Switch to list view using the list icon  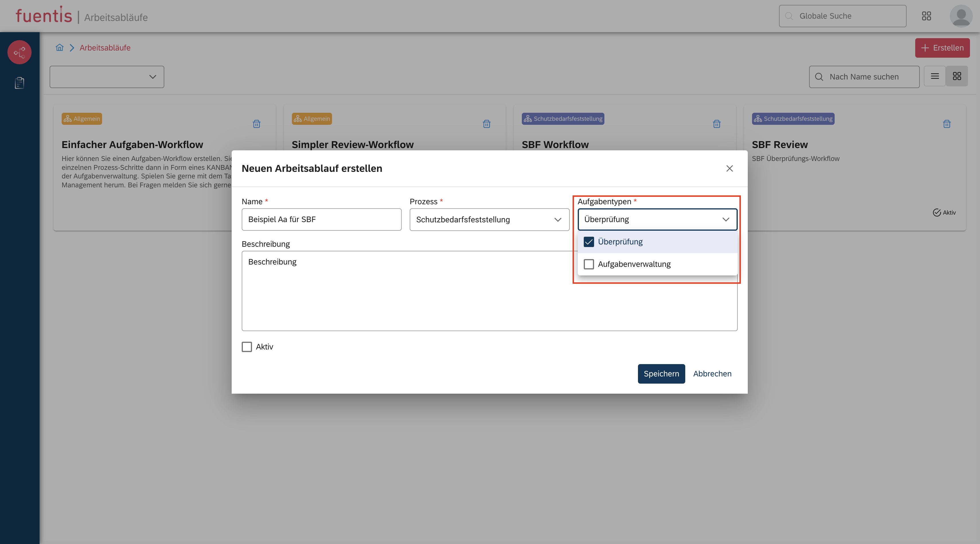934,76
